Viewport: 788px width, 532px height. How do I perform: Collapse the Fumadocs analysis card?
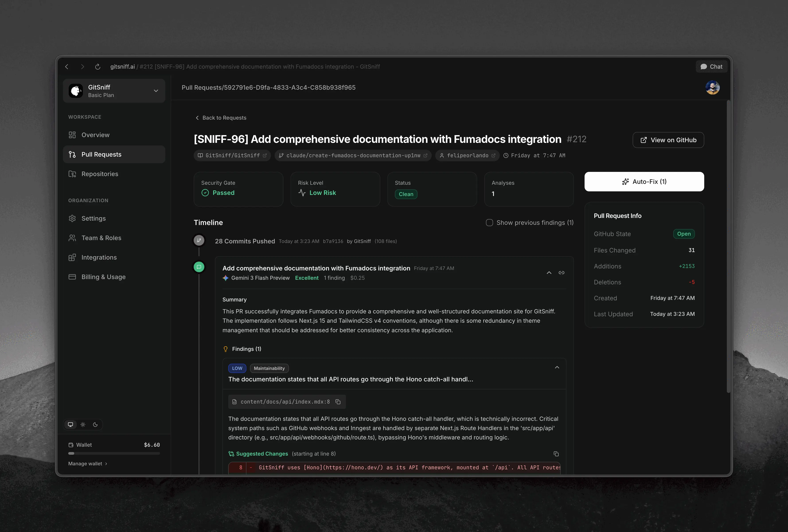pos(549,273)
